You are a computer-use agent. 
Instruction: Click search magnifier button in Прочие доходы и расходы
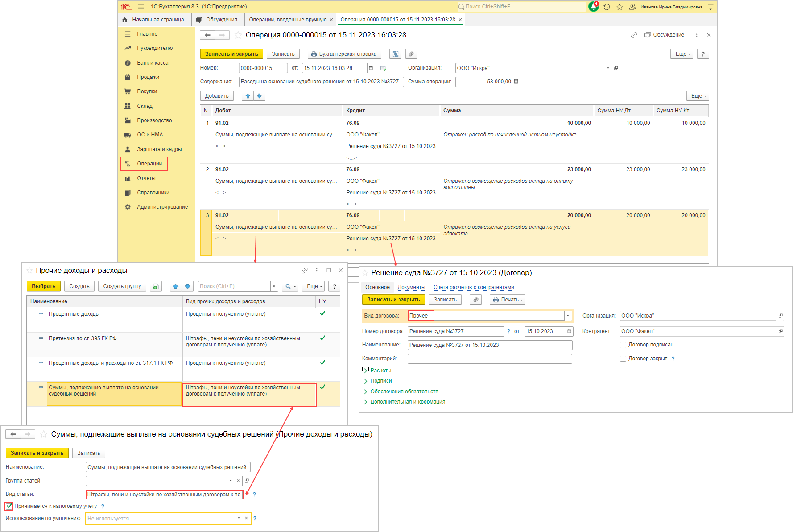tap(290, 286)
